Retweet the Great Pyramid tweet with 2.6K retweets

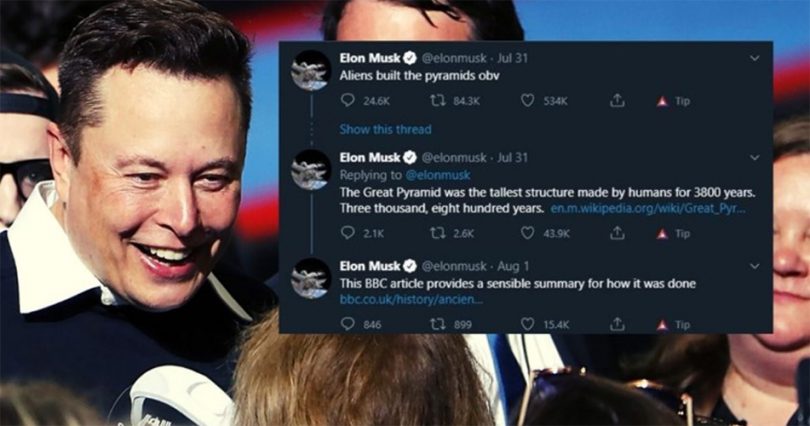(437, 233)
